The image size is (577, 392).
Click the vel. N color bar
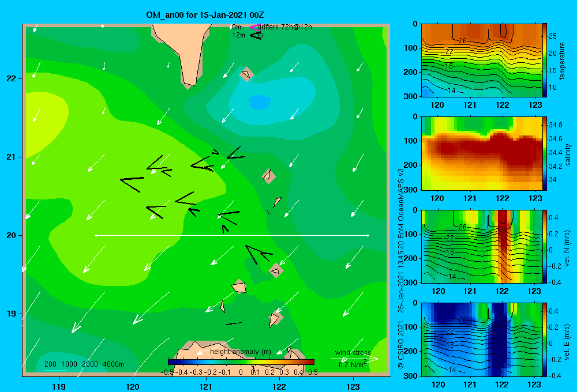[x=545, y=246]
